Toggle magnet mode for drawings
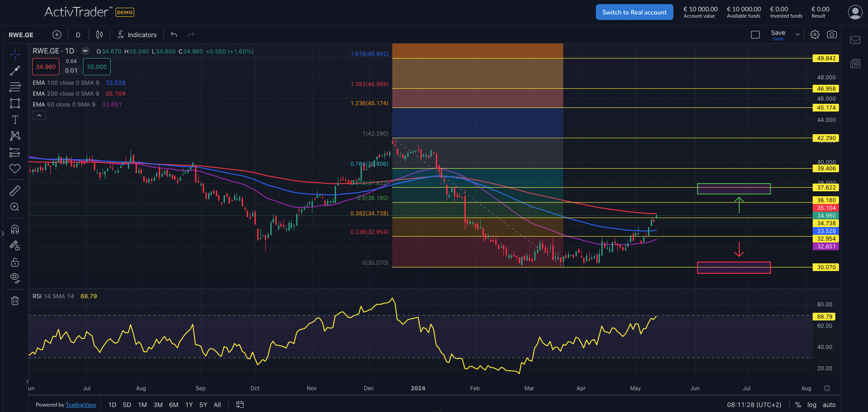 tap(15, 229)
